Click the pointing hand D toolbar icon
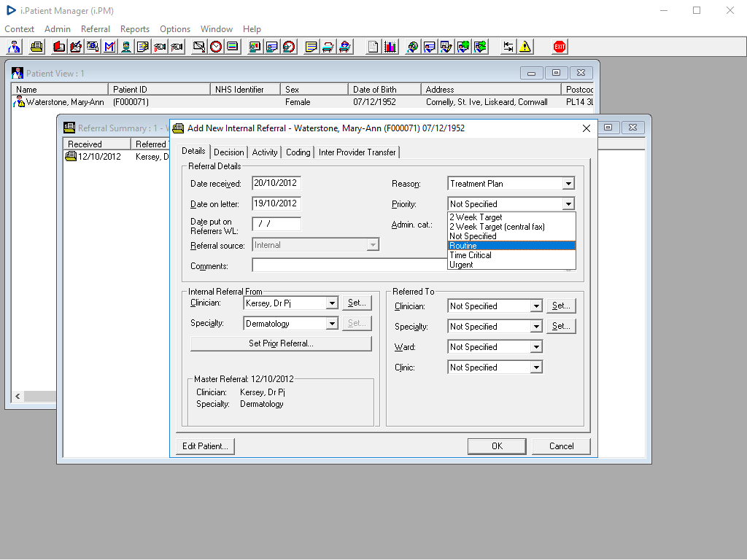 tap(160, 47)
